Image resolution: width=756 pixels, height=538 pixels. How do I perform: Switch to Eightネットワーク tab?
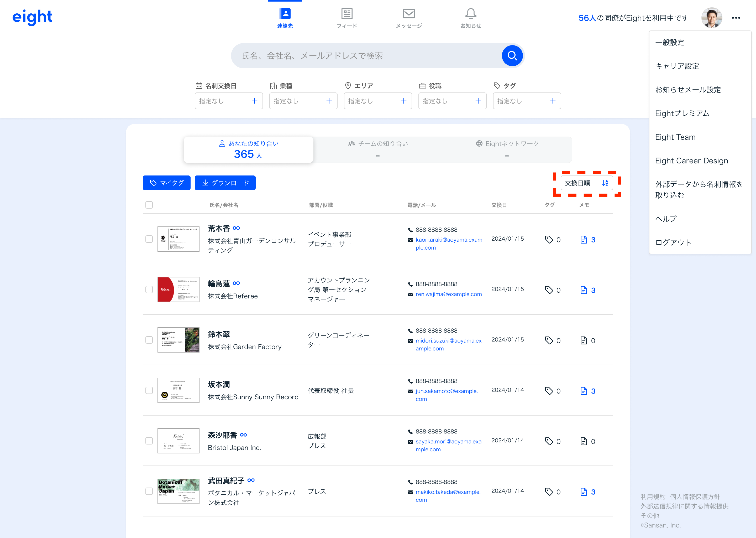point(507,150)
